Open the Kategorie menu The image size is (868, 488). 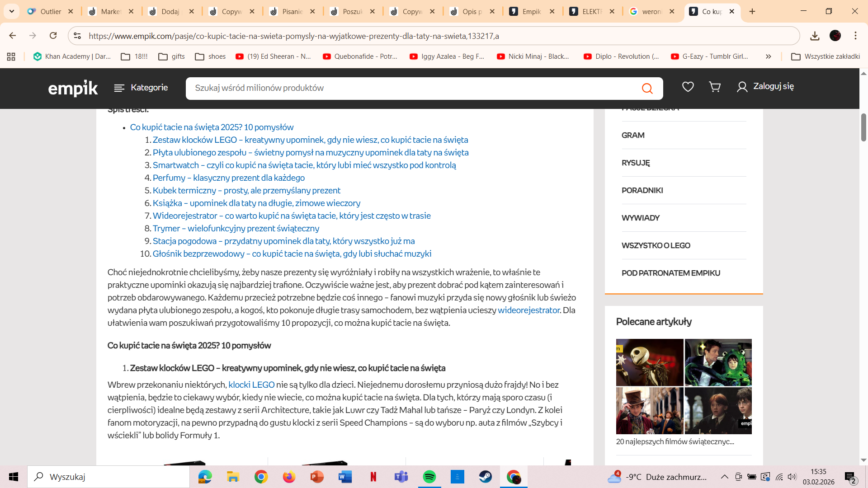[141, 88]
